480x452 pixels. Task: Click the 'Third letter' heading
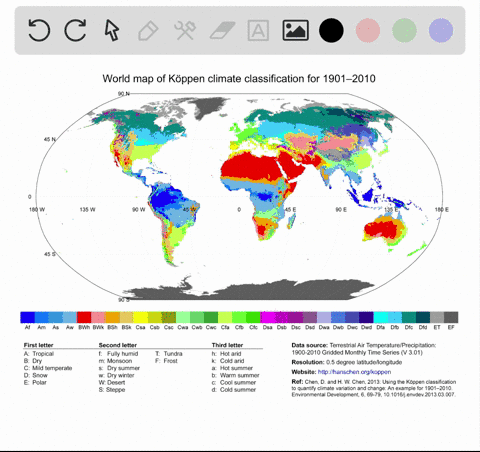[227, 345]
